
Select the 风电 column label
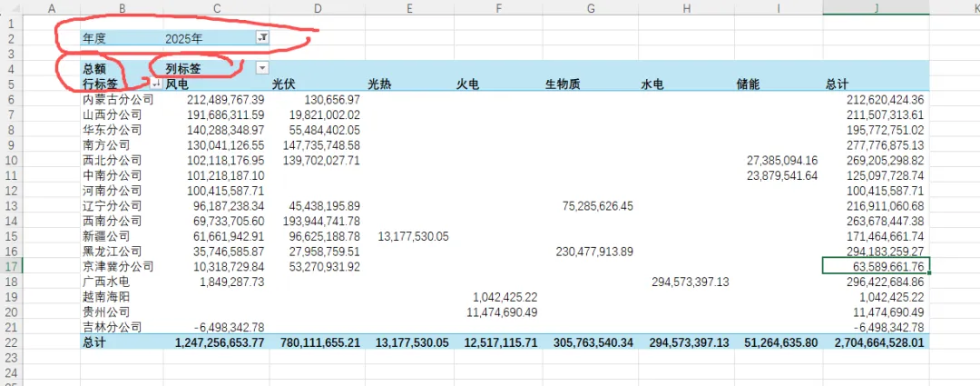click(177, 84)
